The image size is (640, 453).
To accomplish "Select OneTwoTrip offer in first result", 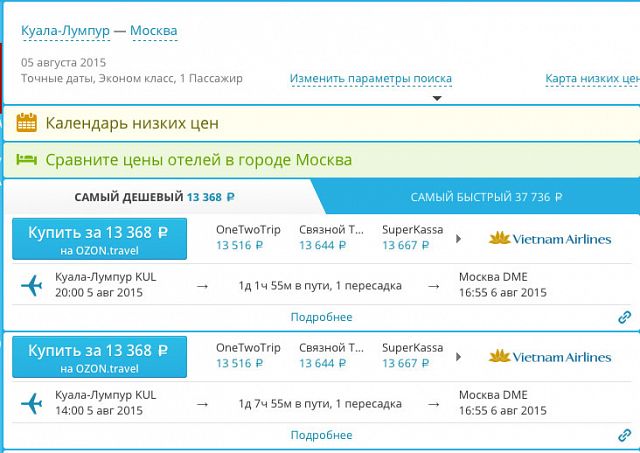I will [248, 237].
